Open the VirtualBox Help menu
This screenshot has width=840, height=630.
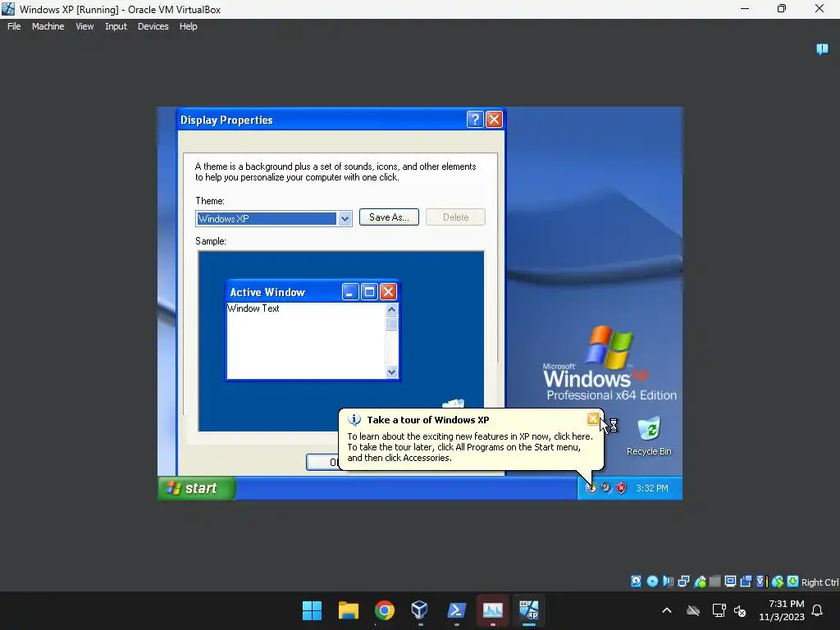point(188,26)
